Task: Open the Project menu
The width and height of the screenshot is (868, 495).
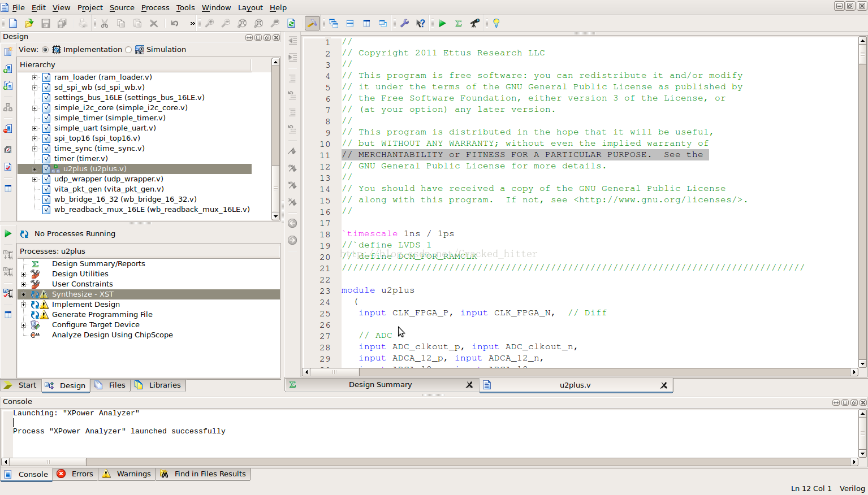Action: point(90,7)
